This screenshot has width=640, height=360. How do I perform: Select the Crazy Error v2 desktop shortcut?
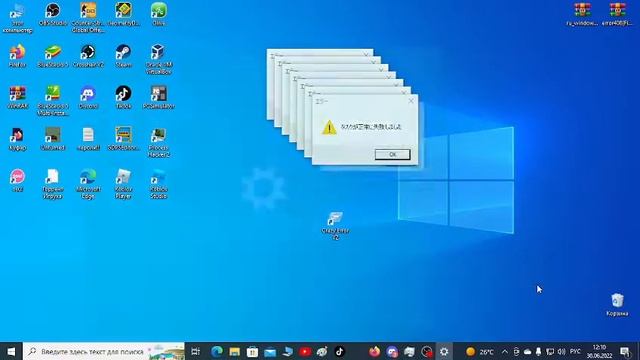click(x=336, y=226)
